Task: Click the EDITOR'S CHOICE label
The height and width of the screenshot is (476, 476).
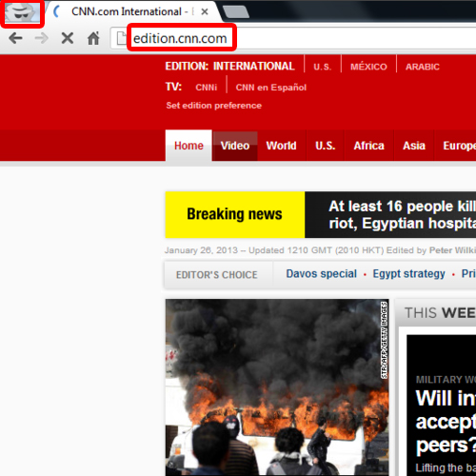Action: tap(217, 275)
